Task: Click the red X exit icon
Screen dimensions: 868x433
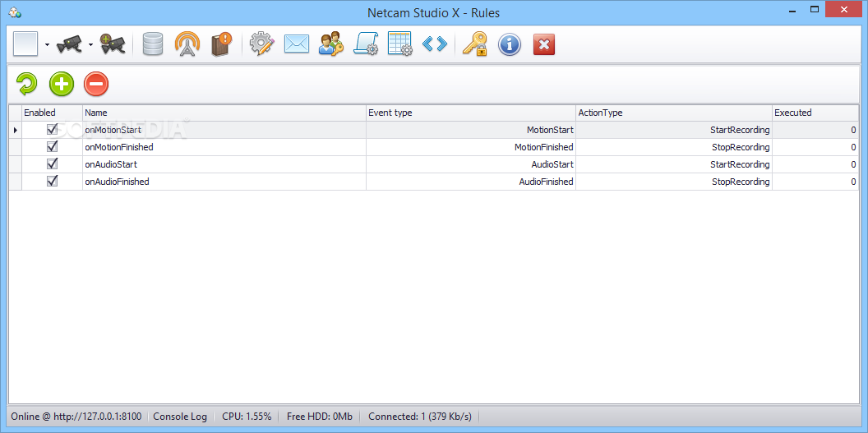Action: tap(544, 44)
